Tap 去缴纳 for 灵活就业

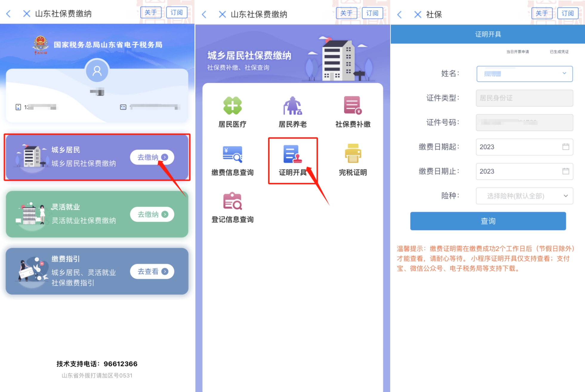click(152, 214)
